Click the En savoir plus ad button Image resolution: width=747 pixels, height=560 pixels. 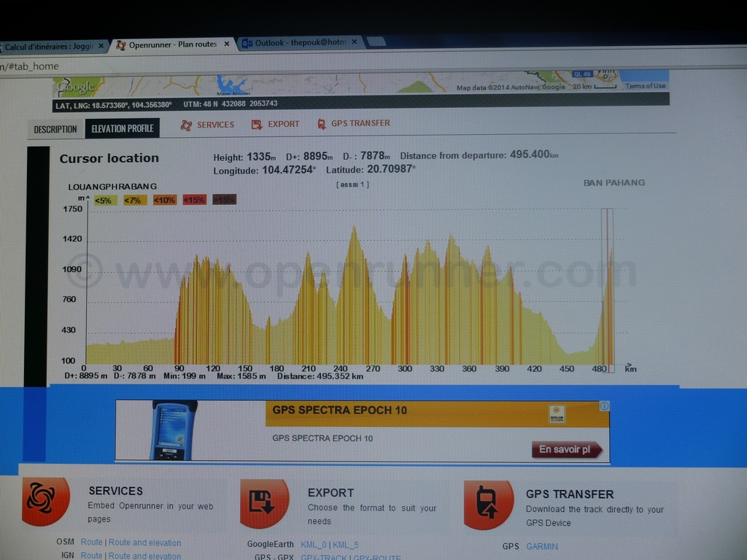coord(567,449)
